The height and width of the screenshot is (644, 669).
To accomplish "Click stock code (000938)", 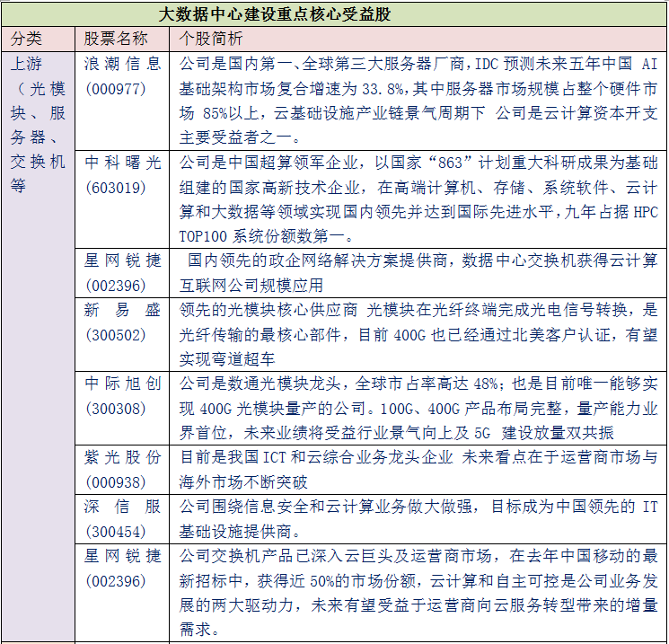I will coord(116,482).
